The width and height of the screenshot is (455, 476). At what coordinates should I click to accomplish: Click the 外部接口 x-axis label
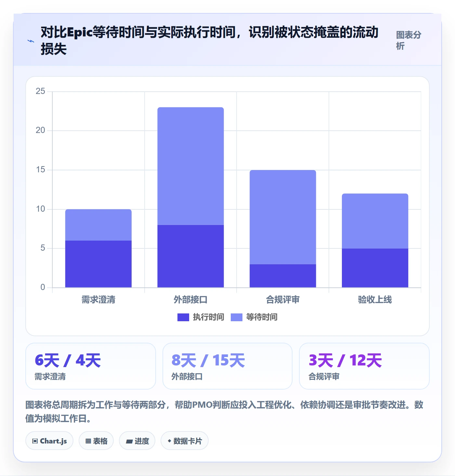pos(191,299)
